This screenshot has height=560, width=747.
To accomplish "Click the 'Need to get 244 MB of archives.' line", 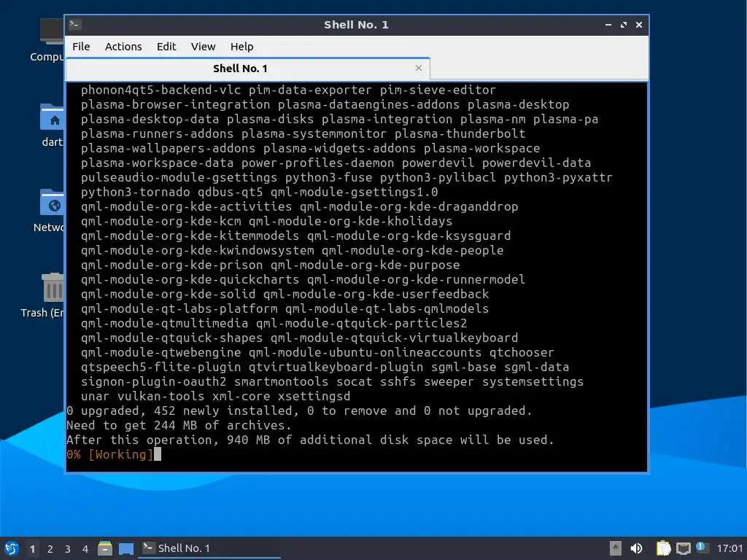I will pos(179,425).
